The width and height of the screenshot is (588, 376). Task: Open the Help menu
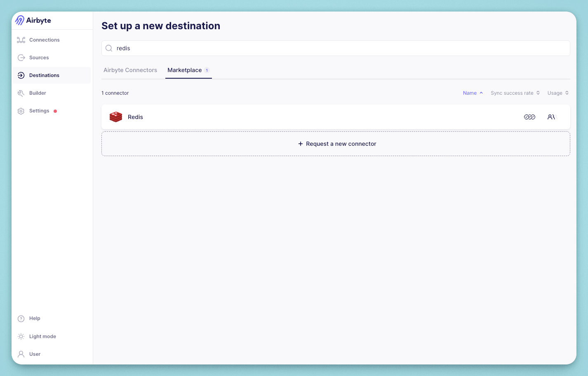pos(52,318)
